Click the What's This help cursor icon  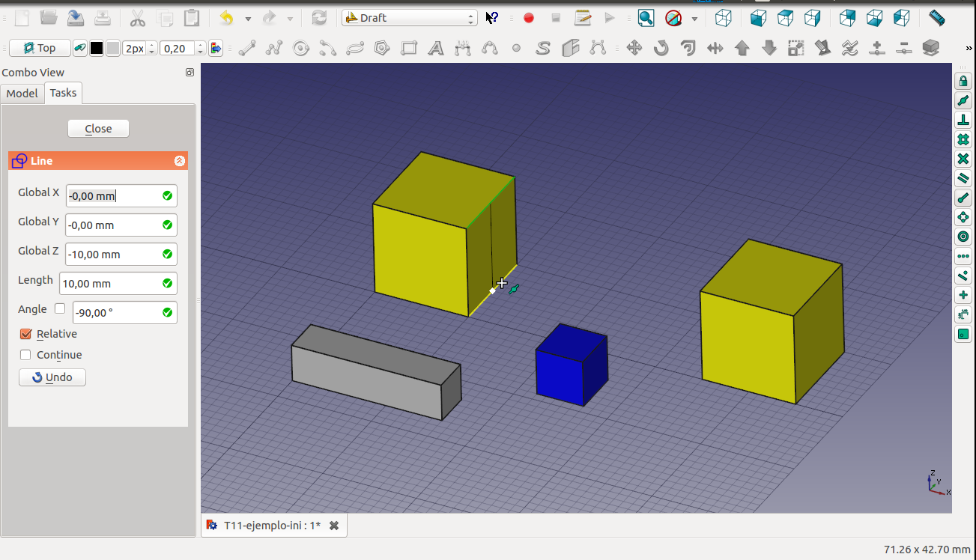[491, 18]
